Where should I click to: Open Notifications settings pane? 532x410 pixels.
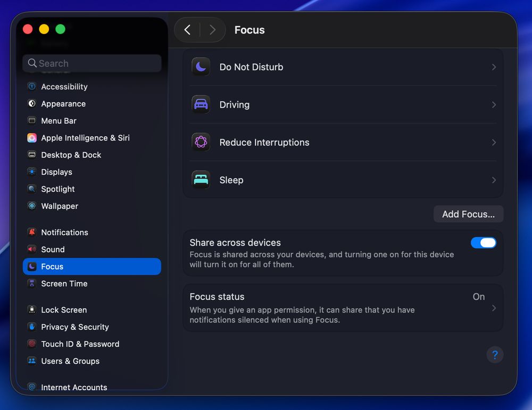pyautogui.click(x=92, y=232)
